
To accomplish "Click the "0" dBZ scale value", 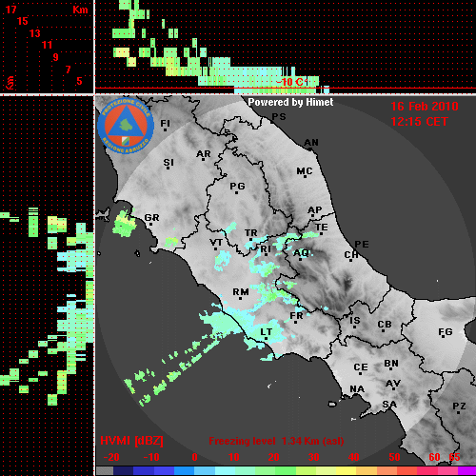I will (x=194, y=457).
